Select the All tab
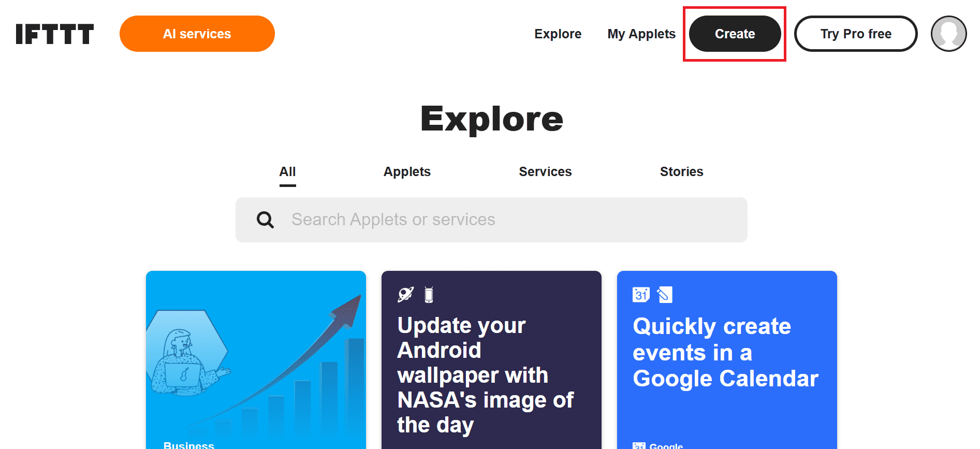 pyautogui.click(x=288, y=172)
